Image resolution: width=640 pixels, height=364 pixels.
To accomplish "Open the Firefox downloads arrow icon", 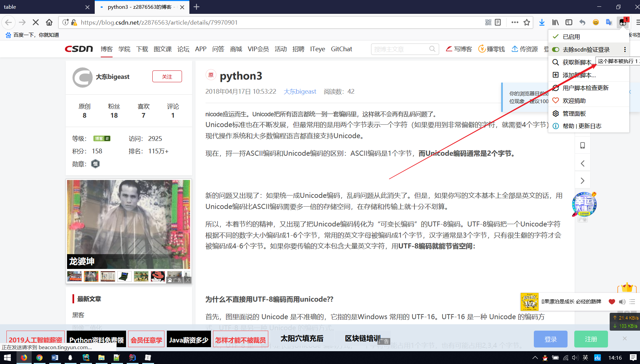I will (542, 22).
